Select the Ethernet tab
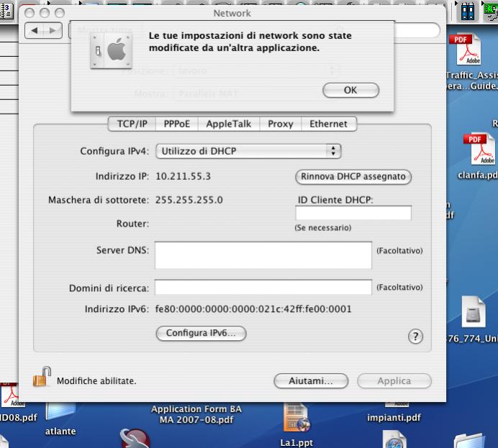Image resolution: width=498 pixels, height=448 pixels. (x=328, y=124)
